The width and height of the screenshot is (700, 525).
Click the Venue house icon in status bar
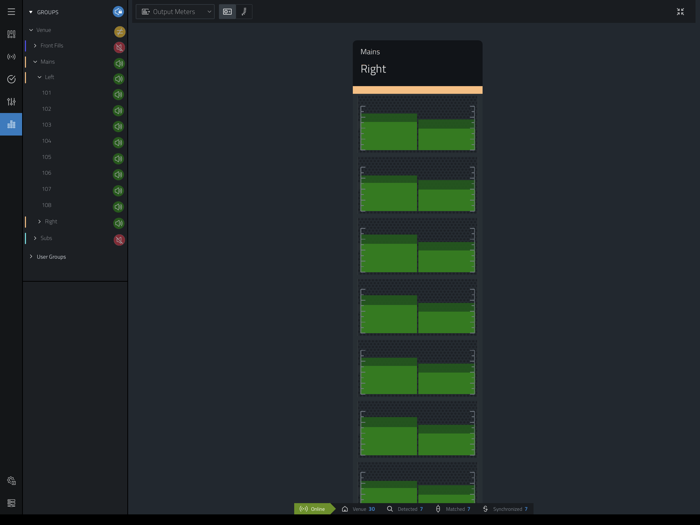point(345,509)
